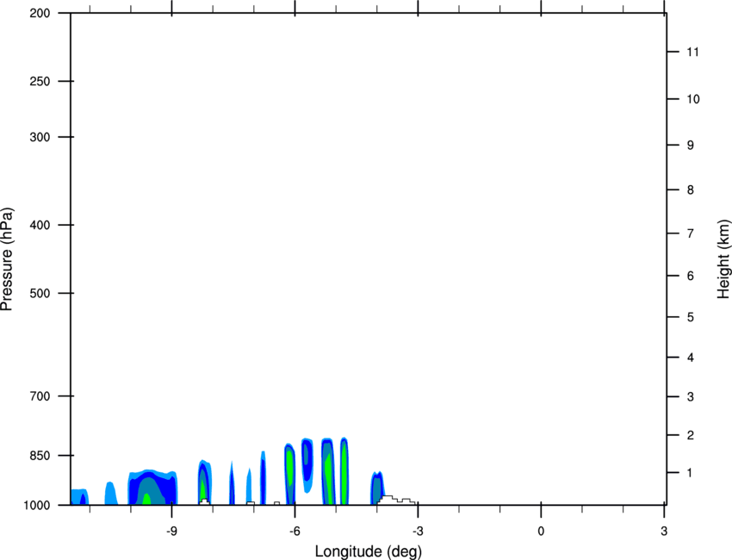Click the -3 longitude tick label
The width and height of the screenshot is (732, 560).
tap(418, 531)
